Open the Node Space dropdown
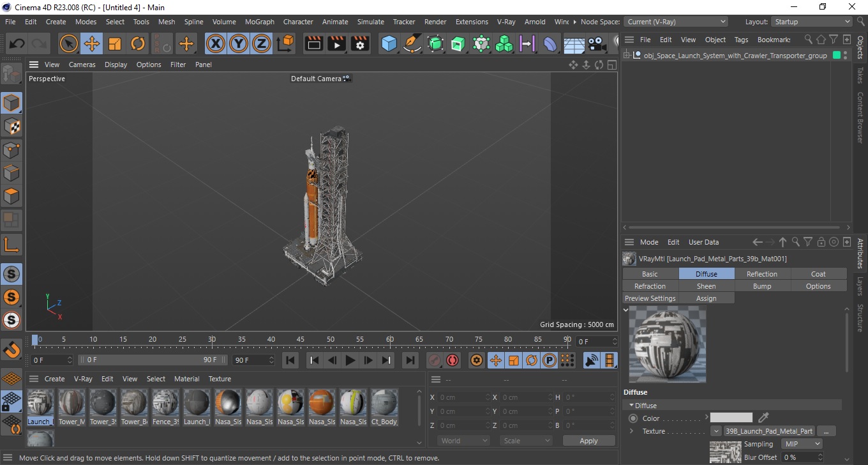This screenshot has height=465, width=868. (x=675, y=22)
